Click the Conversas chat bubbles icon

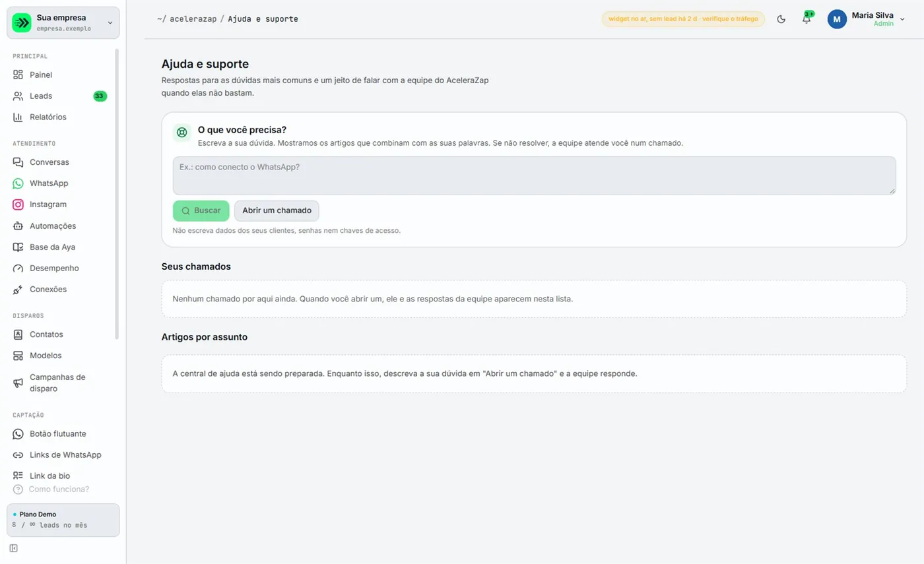click(x=18, y=162)
